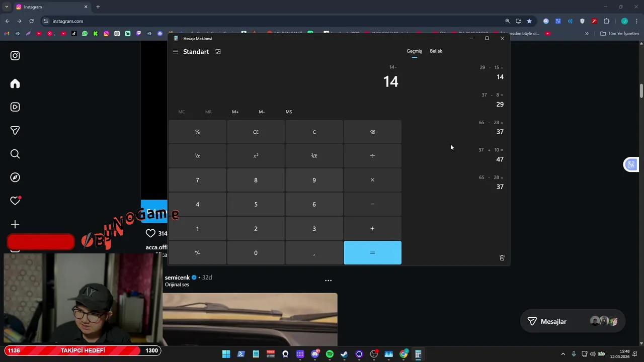Open the semicenk profile link
Viewport: 644px width, 362px height.
(177, 278)
